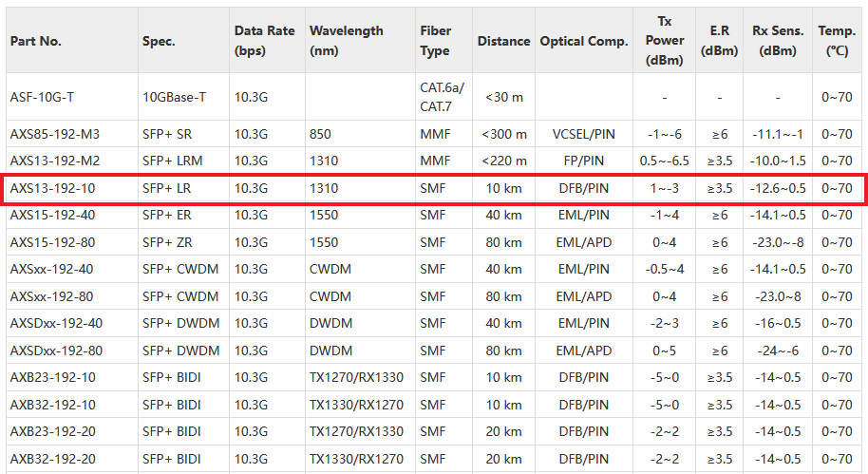Select the AXS85-192-M3 part number

click(55, 134)
